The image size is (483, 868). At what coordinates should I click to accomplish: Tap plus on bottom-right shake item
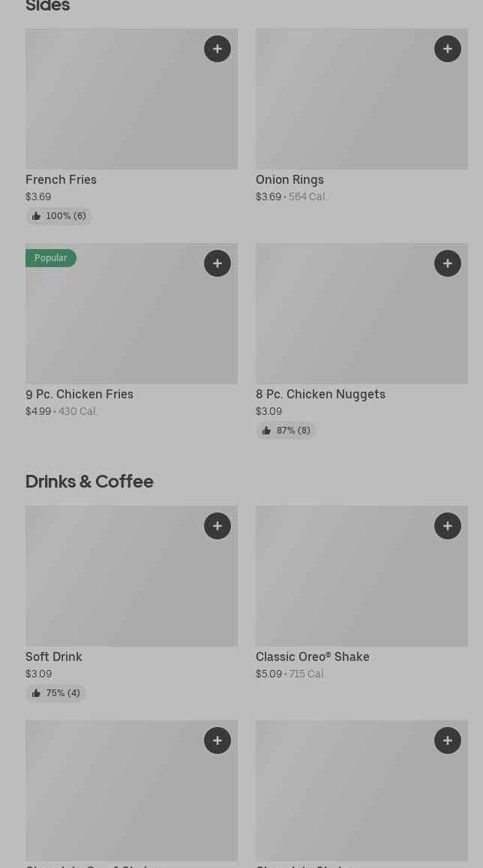[x=448, y=740]
